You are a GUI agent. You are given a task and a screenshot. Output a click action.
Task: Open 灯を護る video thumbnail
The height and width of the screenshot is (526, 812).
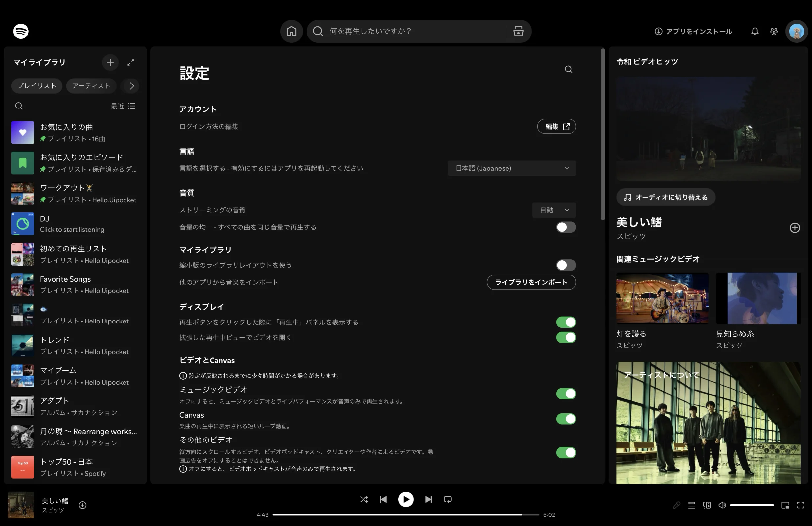pos(662,298)
